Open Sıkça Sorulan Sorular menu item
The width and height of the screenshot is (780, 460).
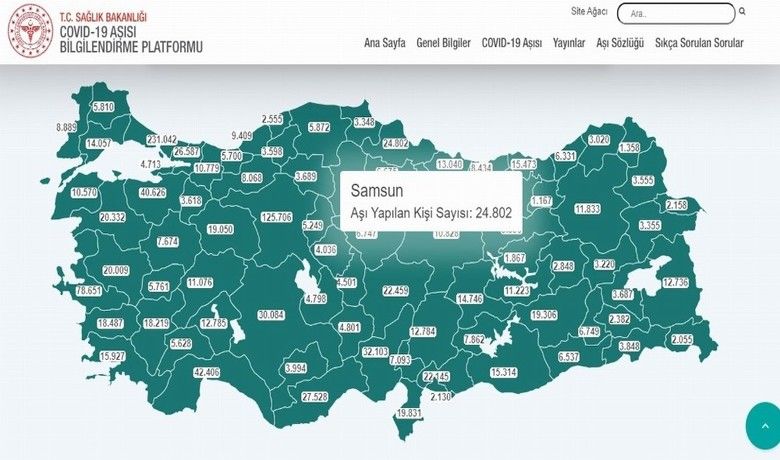click(x=699, y=43)
